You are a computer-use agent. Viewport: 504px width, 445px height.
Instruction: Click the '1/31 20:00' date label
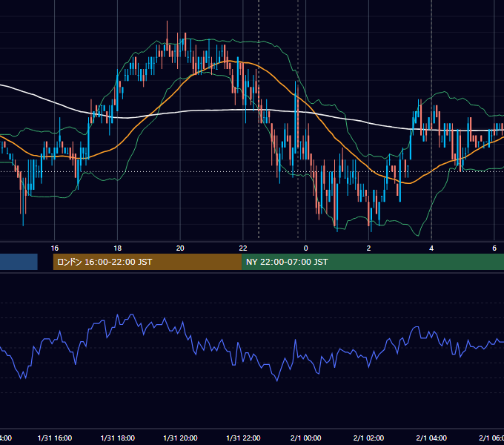point(180,438)
